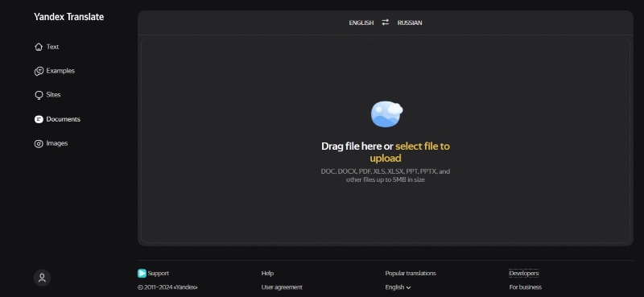Click the Text house icon in sidebar

pyautogui.click(x=39, y=47)
